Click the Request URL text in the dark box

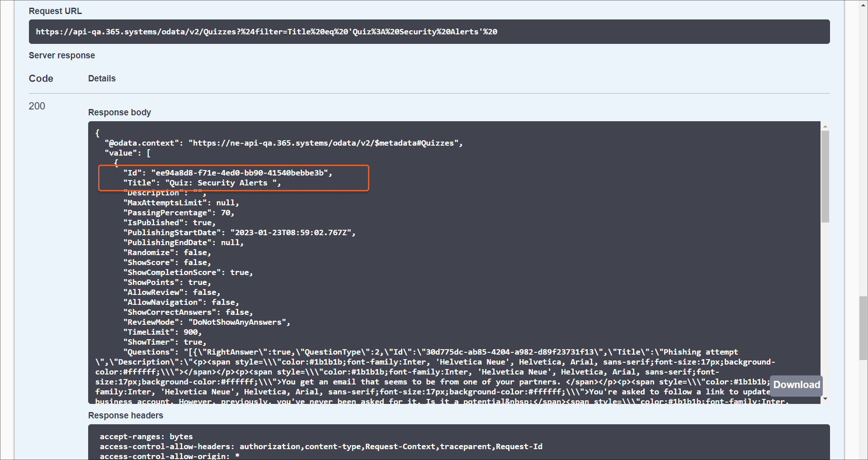(266, 32)
